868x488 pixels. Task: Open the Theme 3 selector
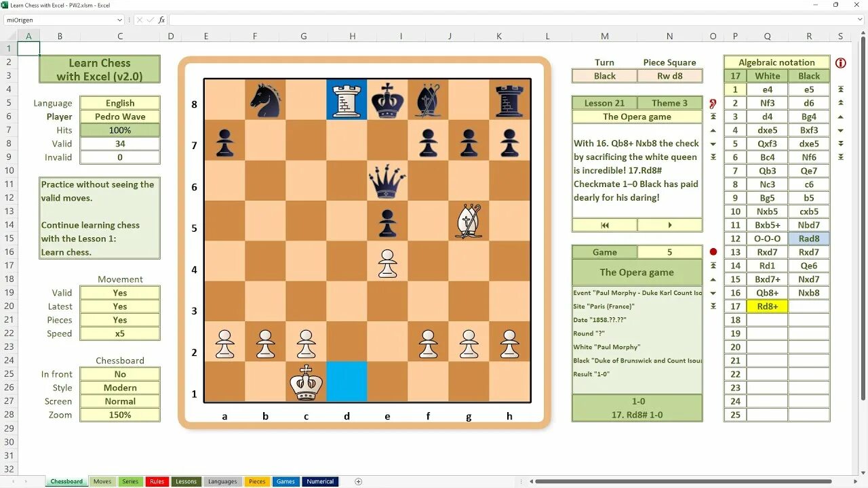(670, 103)
